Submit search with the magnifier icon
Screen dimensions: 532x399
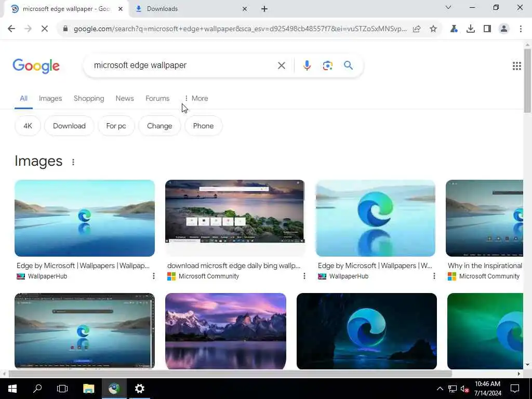[x=348, y=65]
